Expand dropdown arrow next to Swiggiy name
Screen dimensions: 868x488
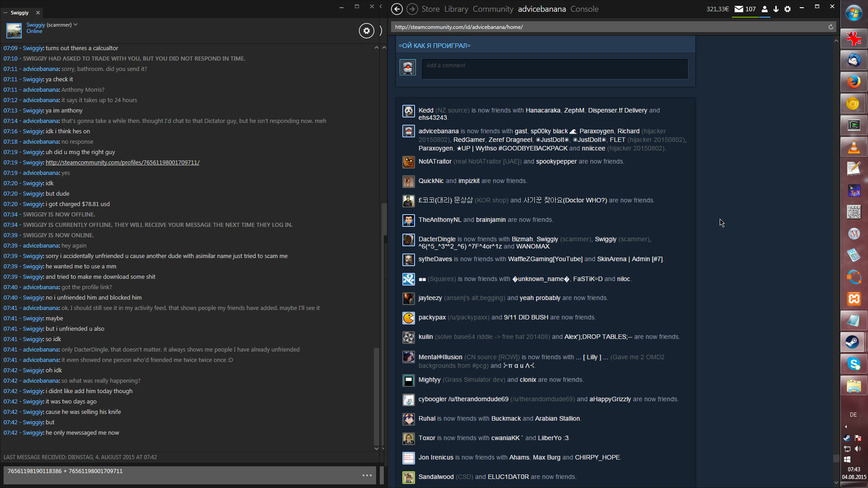click(75, 24)
